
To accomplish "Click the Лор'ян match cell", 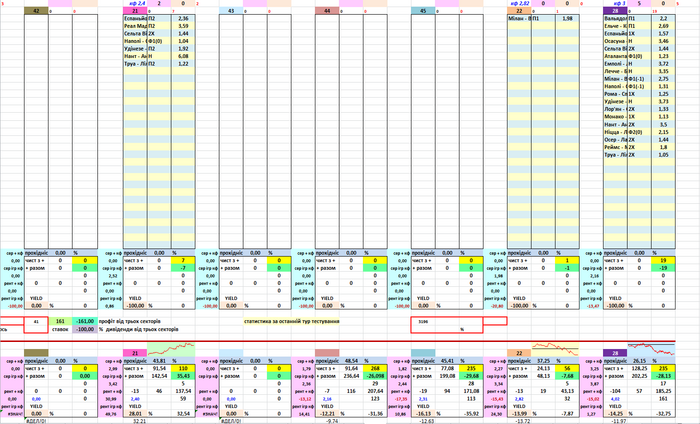I will (x=615, y=110).
